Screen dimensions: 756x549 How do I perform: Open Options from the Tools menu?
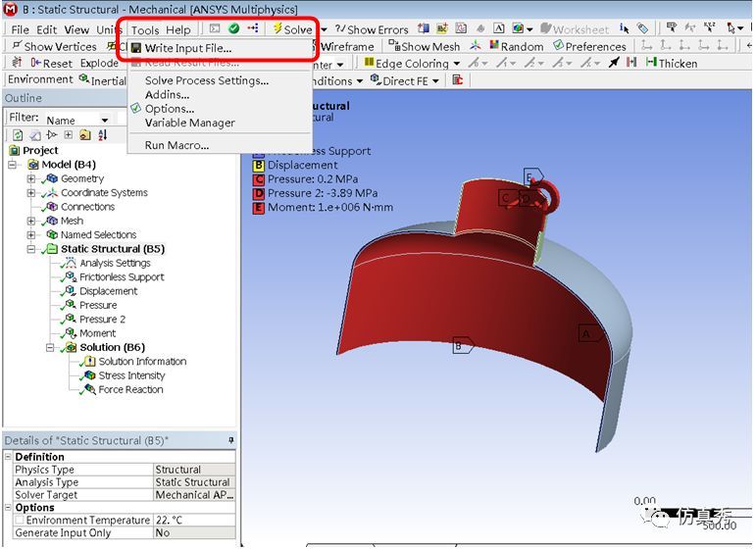click(x=170, y=109)
